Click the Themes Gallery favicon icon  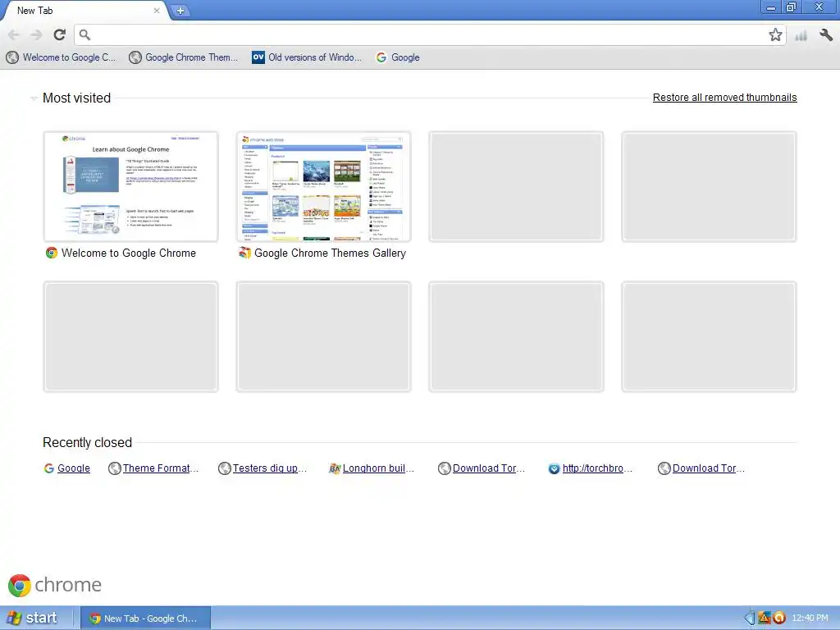point(244,253)
